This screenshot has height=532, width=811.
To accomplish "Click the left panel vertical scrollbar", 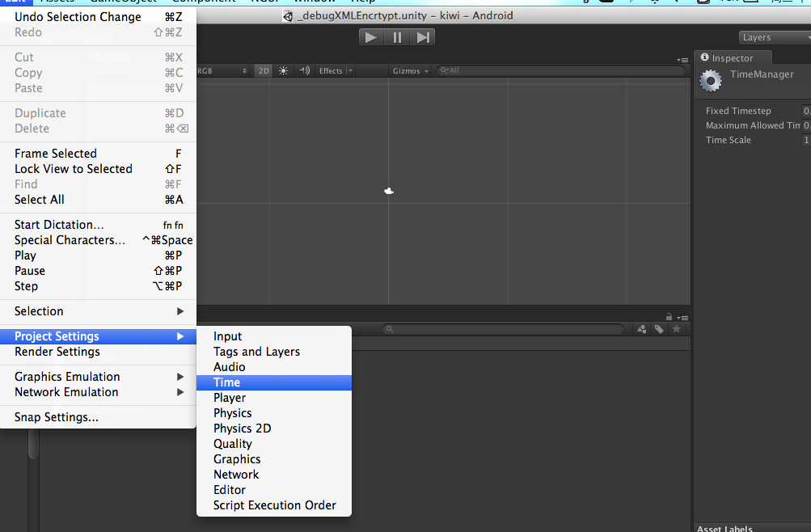I will (x=34, y=444).
